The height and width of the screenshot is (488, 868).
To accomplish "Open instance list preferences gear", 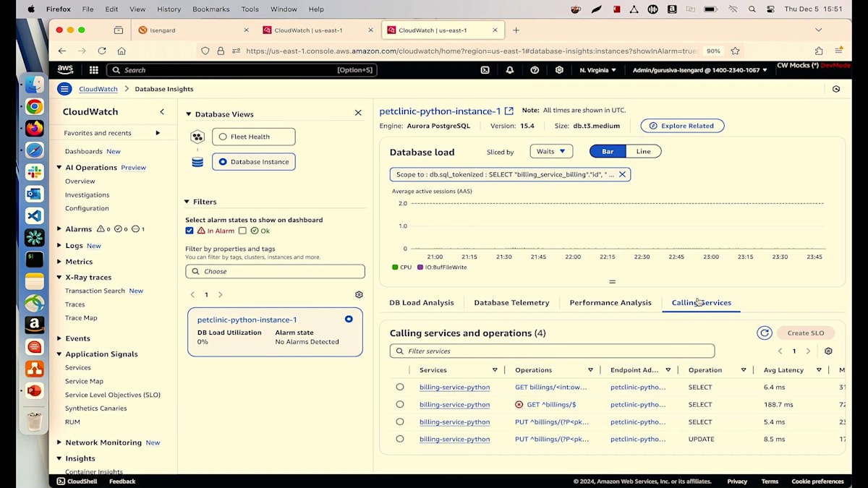I will click(359, 295).
